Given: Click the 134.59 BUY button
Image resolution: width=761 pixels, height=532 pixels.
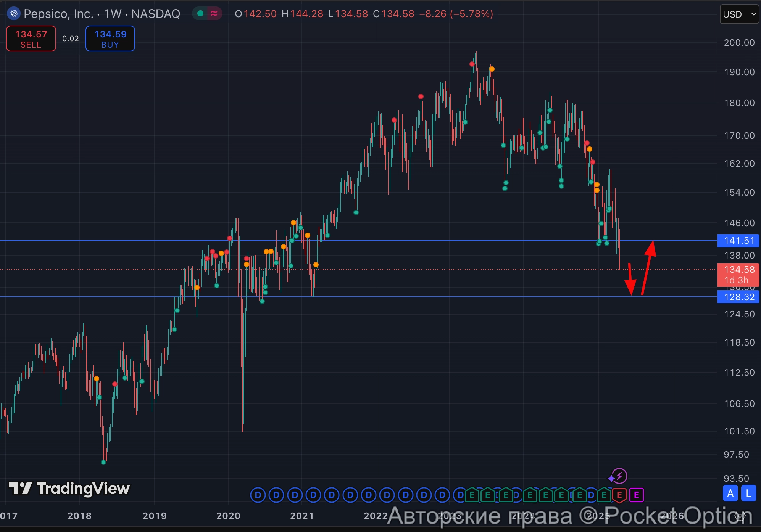Looking at the screenshot, I should [110, 39].
